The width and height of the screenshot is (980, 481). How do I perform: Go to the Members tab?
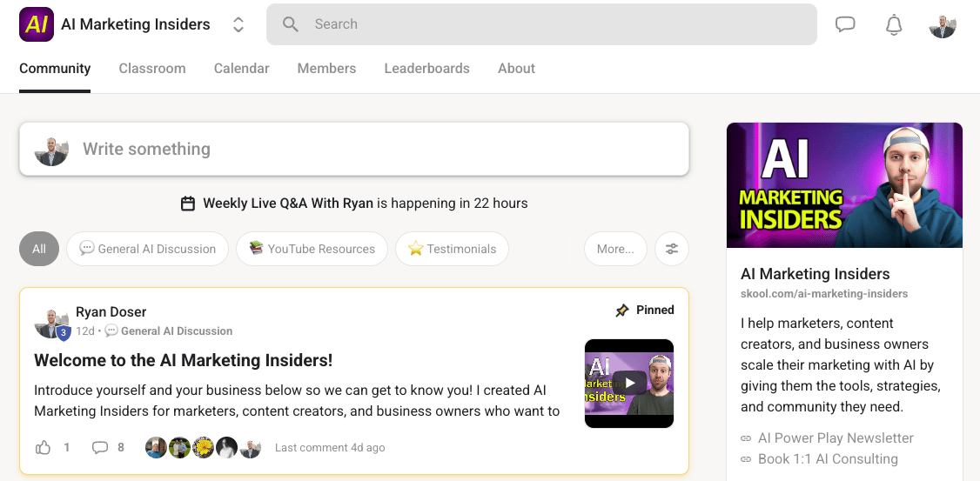pyautogui.click(x=326, y=69)
